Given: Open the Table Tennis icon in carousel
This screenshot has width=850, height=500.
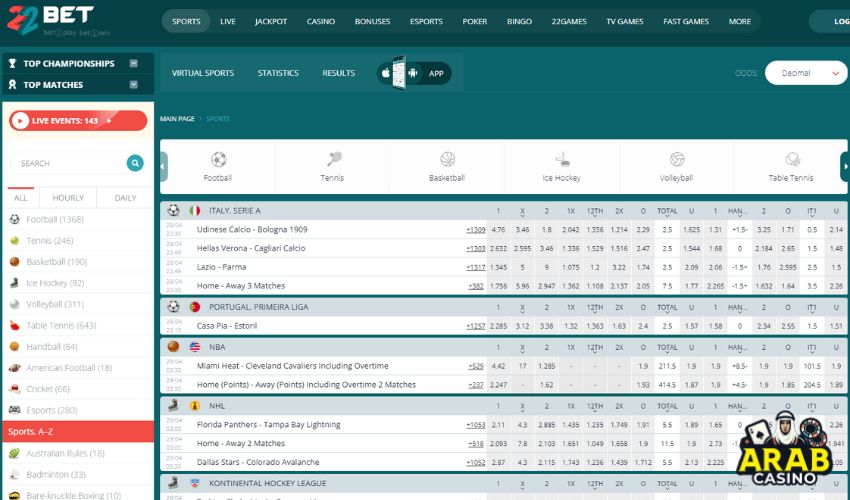Looking at the screenshot, I should [792, 159].
